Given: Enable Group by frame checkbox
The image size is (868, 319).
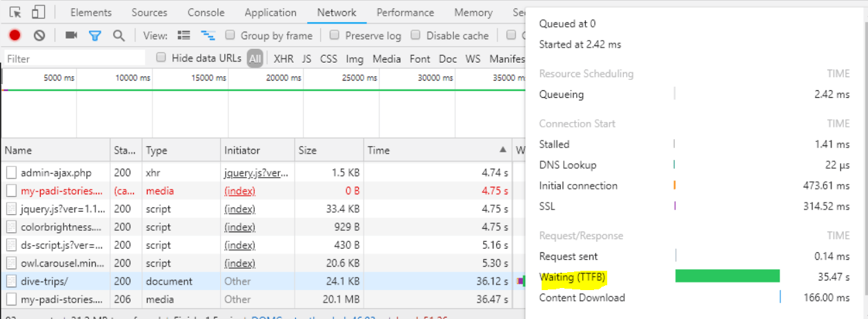Looking at the screenshot, I should [x=229, y=35].
